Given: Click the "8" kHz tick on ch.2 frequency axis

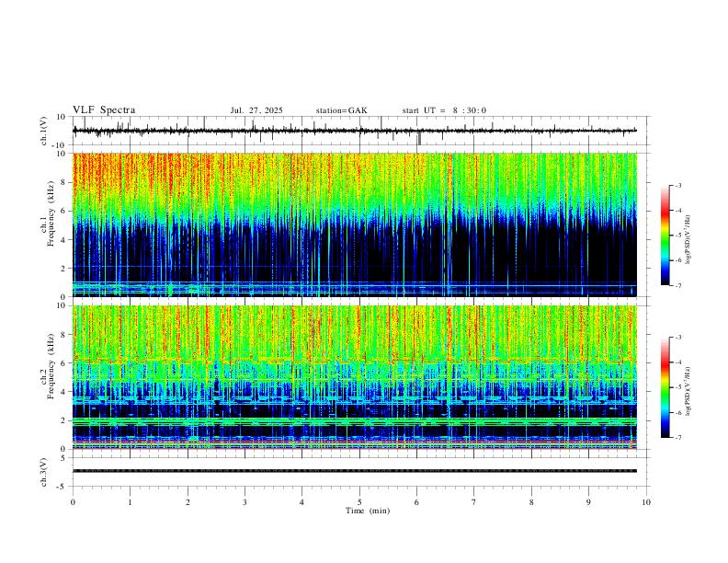Looking at the screenshot, I should click(x=63, y=335).
